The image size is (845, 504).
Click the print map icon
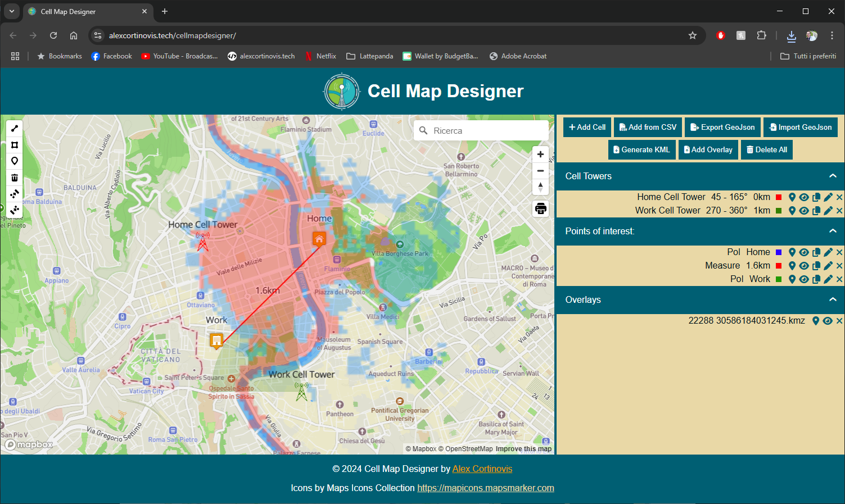(540, 208)
